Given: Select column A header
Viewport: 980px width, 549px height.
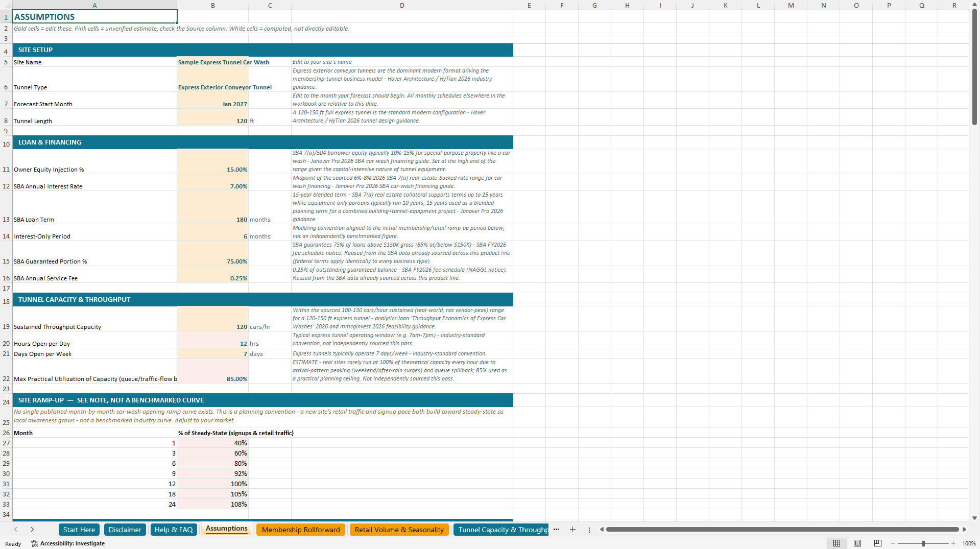Looking at the screenshot, I should tap(94, 5).
